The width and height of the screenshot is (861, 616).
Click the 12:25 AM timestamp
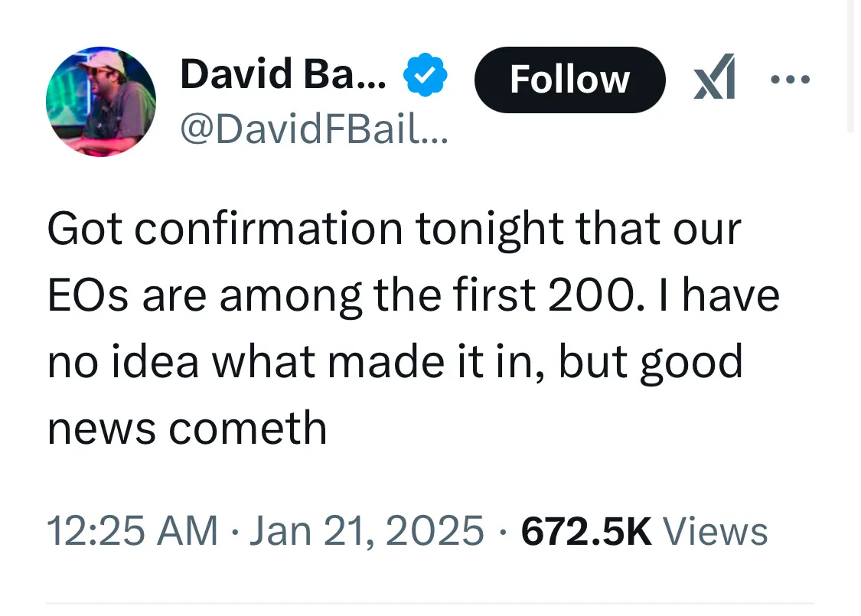tap(132, 531)
